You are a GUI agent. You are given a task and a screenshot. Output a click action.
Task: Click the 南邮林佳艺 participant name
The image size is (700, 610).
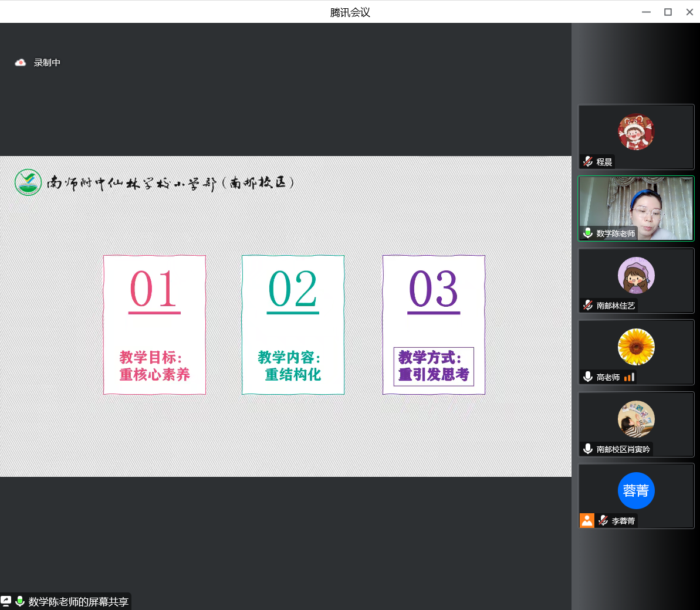615,306
